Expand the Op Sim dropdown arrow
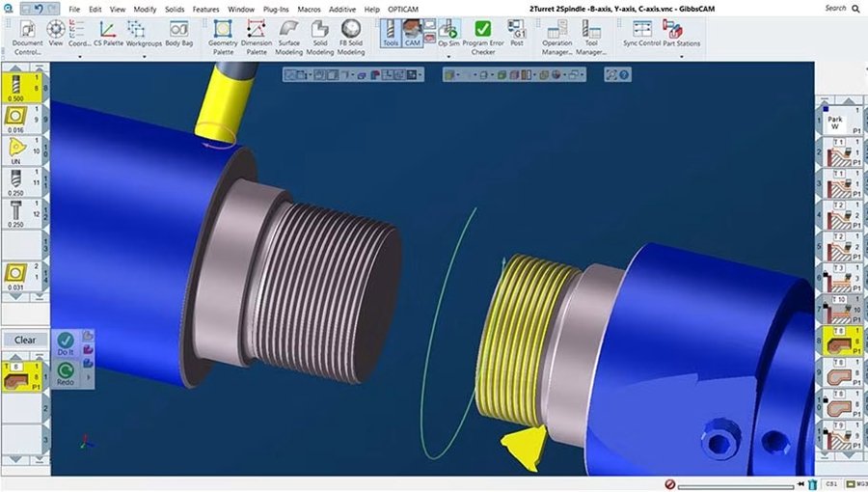 coord(448,57)
